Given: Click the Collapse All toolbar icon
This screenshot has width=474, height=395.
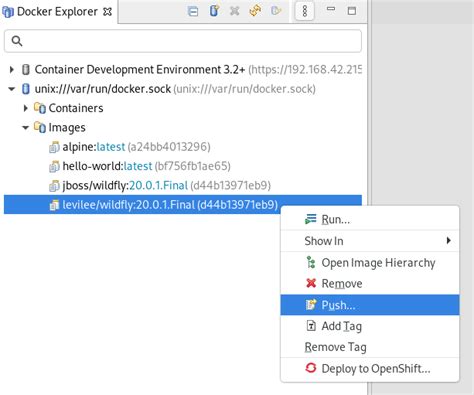Looking at the screenshot, I should tap(193, 11).
